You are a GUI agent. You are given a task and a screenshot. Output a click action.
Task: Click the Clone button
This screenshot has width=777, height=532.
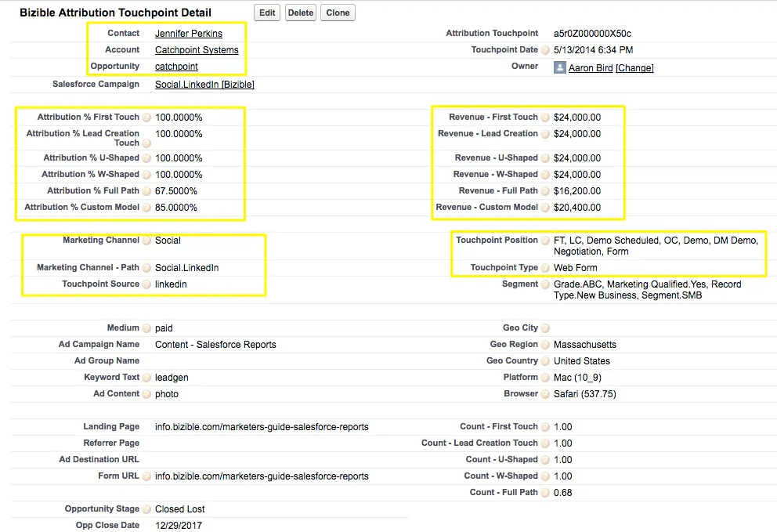(338, 13)
